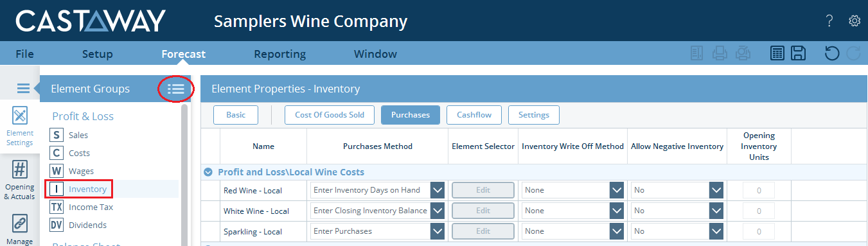The width and height of the screenshot is (868, 246).
Task: Click the undo arrow icon
Action: [x=832, y=53]
